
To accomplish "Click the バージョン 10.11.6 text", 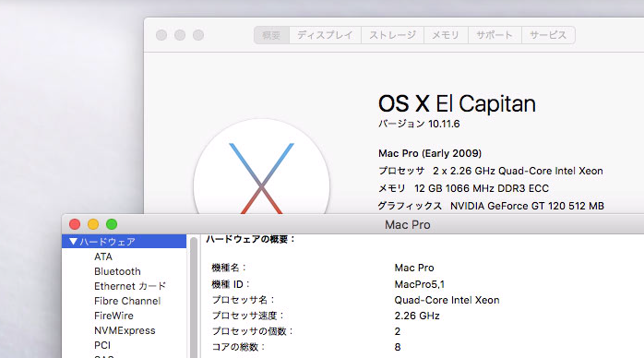I will (419, 124).
